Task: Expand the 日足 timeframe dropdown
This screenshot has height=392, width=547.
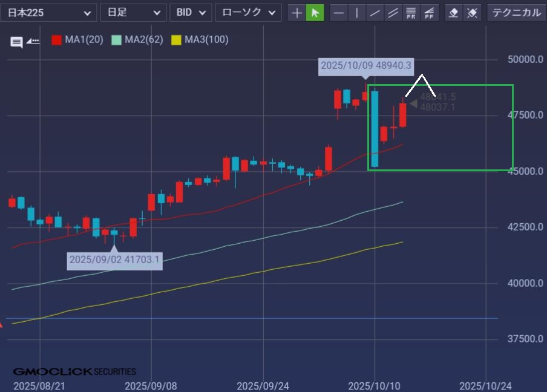Action: pos(133,13)
